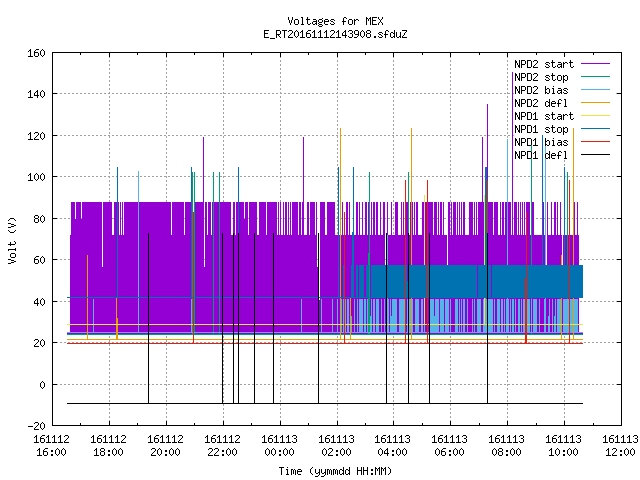640x480 pixels.
Task: Click the x-axis label 161113 00:00
Action: [x=279, y=446]
